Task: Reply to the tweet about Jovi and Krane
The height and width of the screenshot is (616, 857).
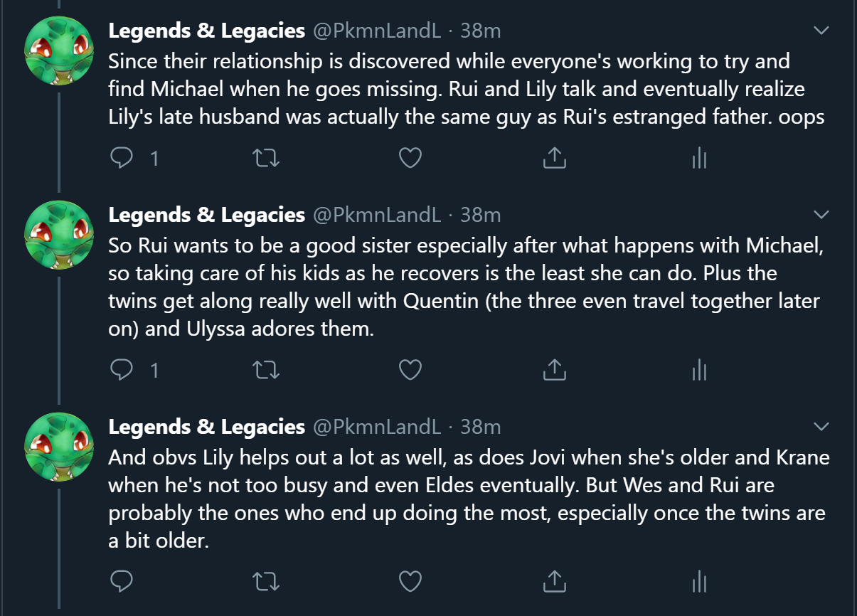Action: (x=122, y=582)
